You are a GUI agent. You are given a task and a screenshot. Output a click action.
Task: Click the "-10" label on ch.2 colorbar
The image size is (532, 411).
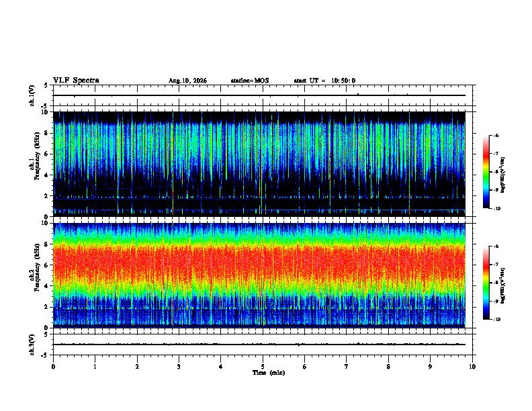coord(496,320)
